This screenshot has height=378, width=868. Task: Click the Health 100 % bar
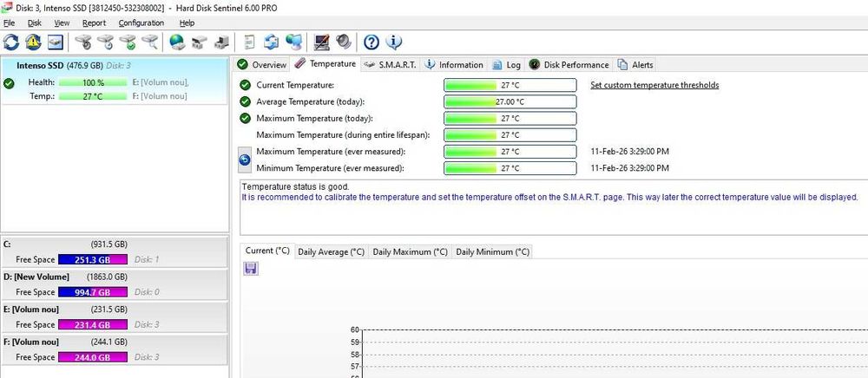click(93, 82)
